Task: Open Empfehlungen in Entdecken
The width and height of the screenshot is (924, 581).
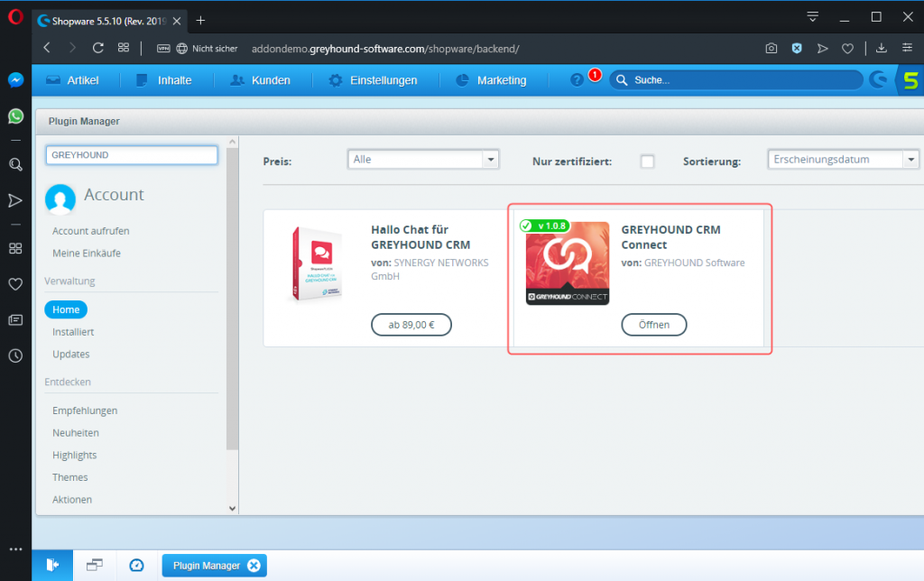Action: pyautogui.click(x=85, y=410)
